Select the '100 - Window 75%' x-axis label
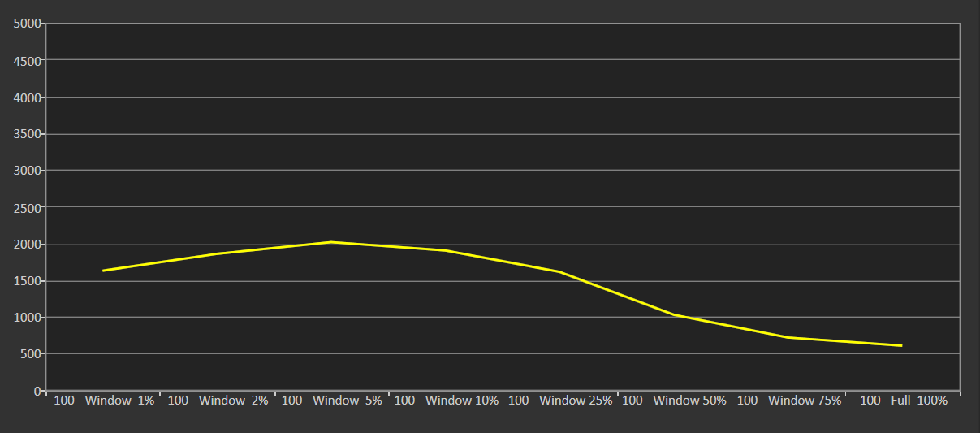 [x=788, y=401]
